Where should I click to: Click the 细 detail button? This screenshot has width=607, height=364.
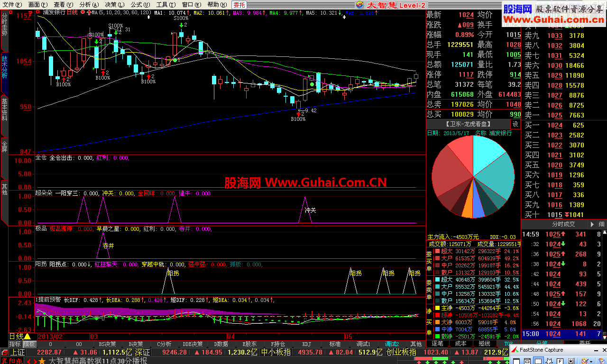601,224
